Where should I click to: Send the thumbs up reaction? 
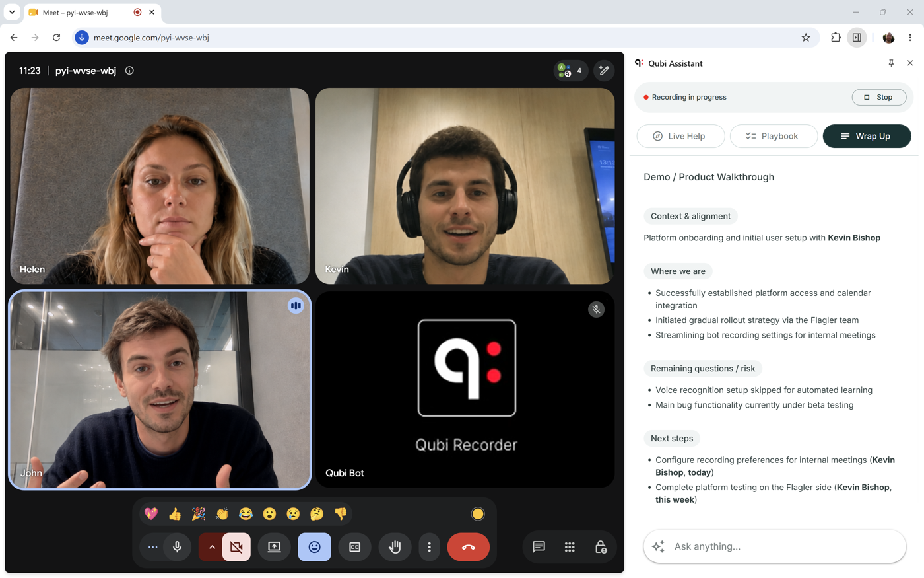pyautogui.click(x=175, y=514)
